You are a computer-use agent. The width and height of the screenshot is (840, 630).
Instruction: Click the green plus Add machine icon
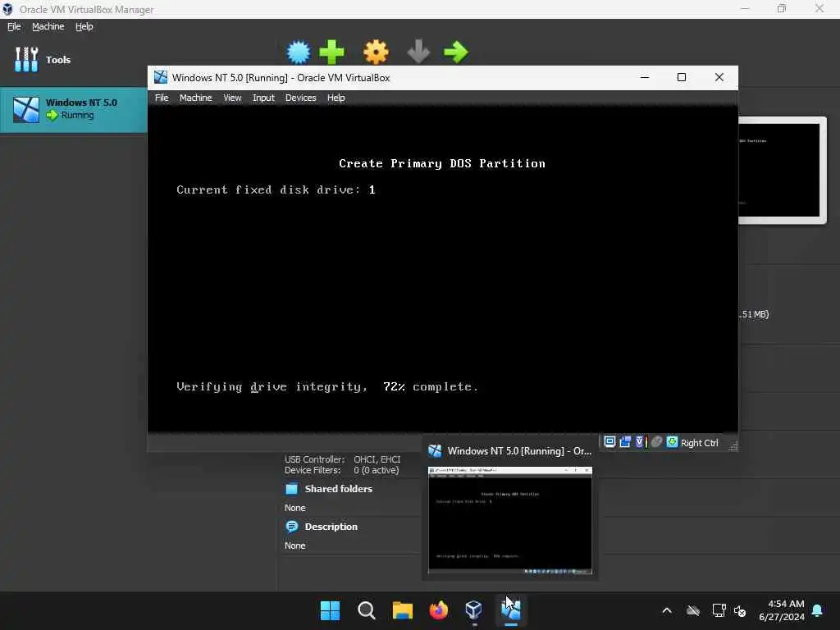(331, 52)
